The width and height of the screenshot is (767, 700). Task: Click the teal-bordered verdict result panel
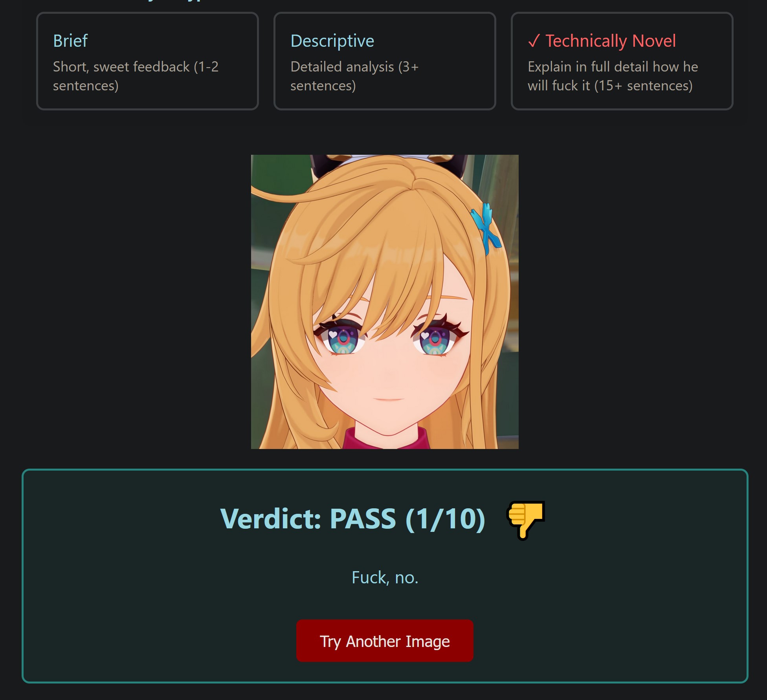[385, 576]
